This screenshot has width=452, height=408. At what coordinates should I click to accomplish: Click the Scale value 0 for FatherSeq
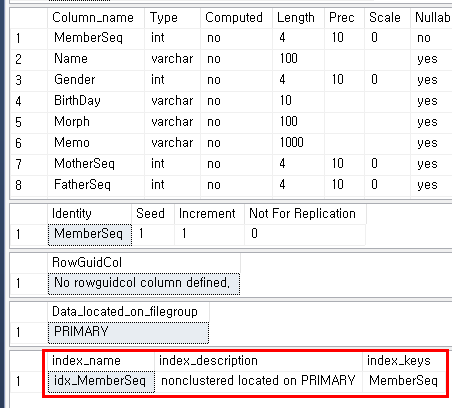[387, 185]
